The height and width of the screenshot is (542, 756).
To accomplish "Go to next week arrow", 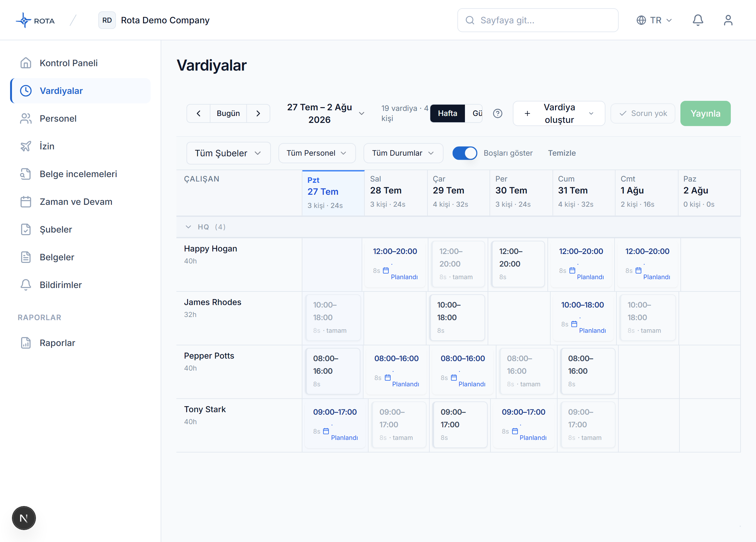I will click(x=258, y=113).
